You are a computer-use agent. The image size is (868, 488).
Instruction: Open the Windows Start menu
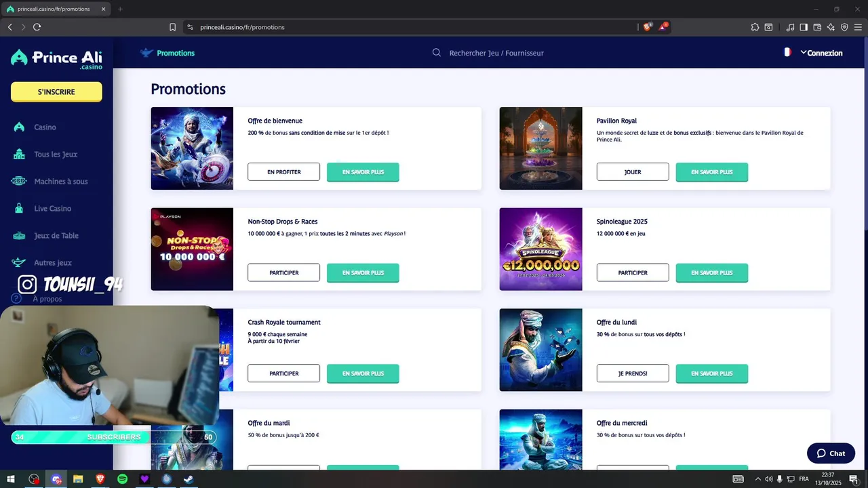(x=11, y=479)
